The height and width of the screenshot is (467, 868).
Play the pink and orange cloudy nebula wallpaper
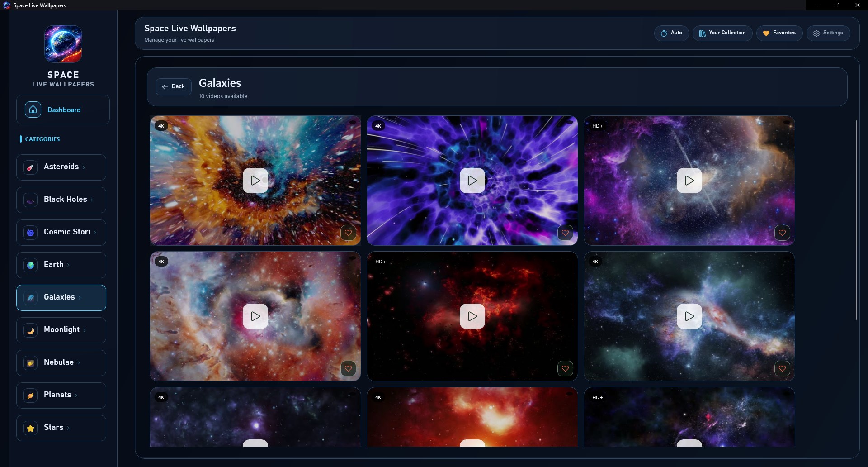pyautogui.click(x=255, y=316)
